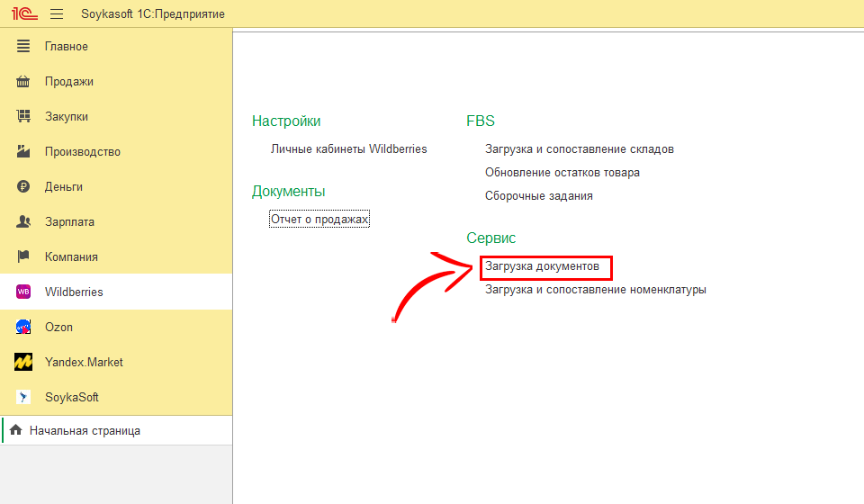Open Загрузка документов link
This screenshot has height=504, width=864.
[542, 266]
